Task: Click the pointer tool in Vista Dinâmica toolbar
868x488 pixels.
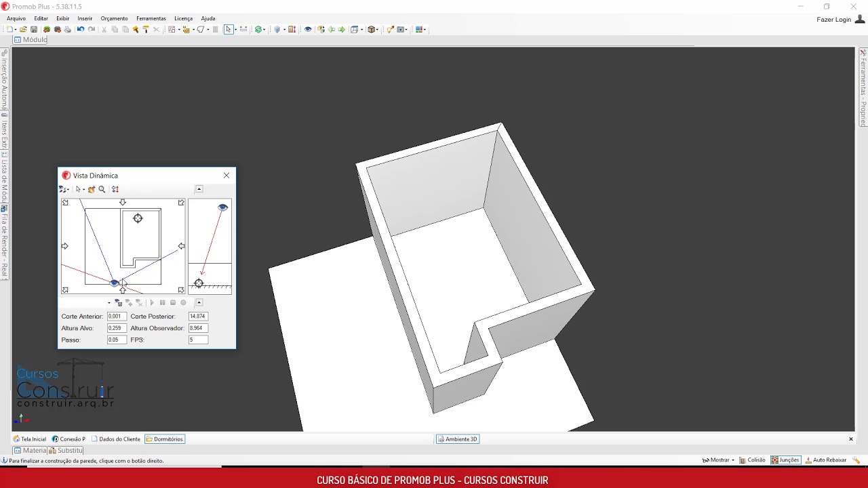Action: [x=78, y=189]
